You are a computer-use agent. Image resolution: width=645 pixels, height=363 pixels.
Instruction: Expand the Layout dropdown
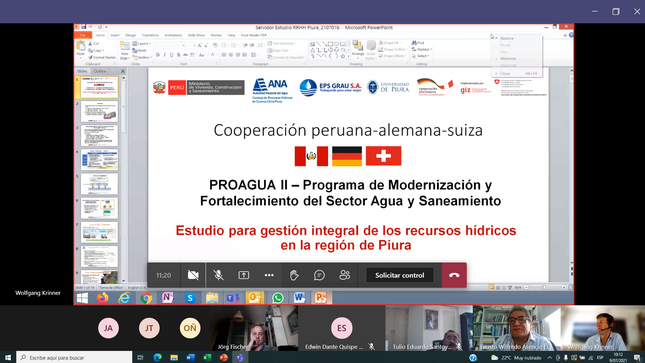coord(142,43)
